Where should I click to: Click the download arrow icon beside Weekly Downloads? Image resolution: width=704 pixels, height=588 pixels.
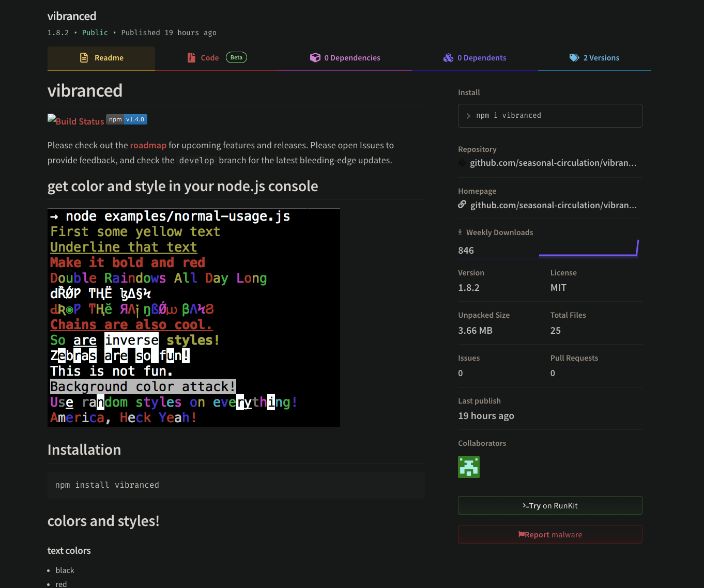461,232
